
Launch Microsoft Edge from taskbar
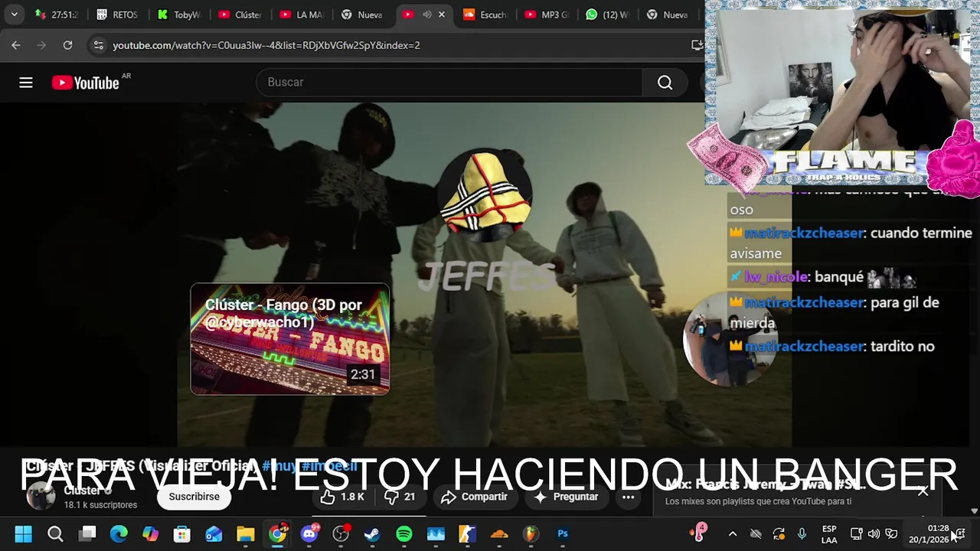tap(119, 534)
